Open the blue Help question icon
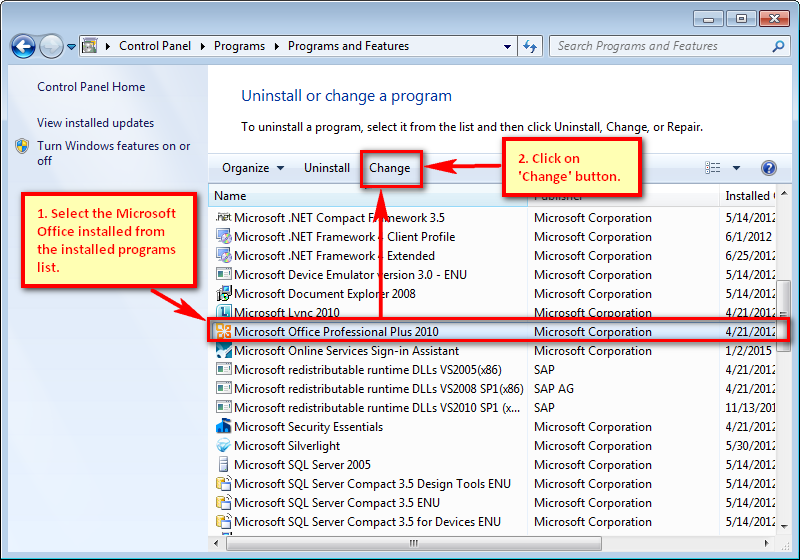Viewport: 800px width, 560px height. 768,168
